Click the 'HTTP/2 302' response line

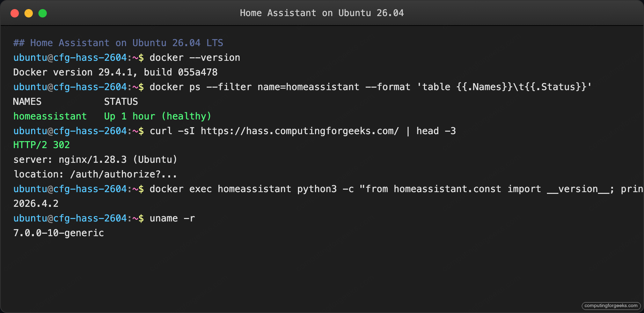[42, 145]
